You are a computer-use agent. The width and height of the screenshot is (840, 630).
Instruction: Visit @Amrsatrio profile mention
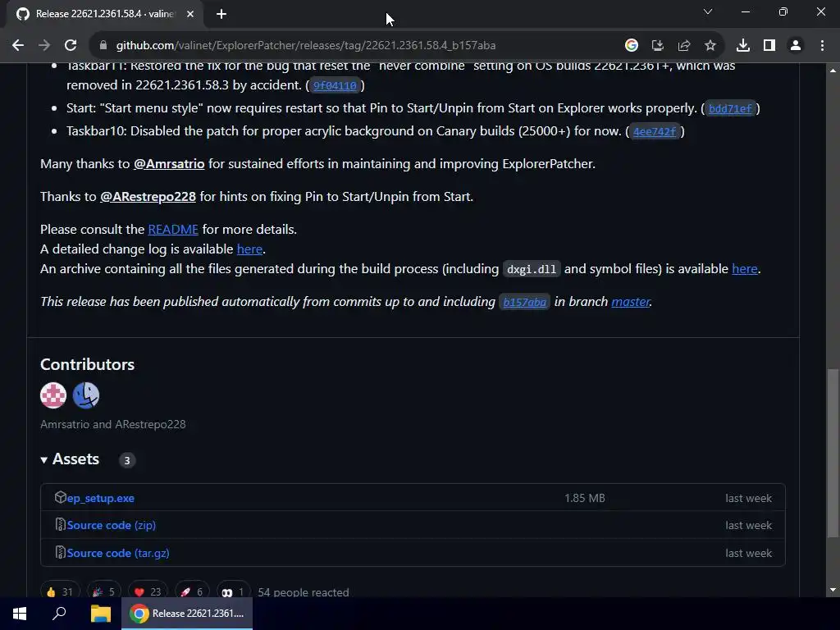click(x=169, y=164)
